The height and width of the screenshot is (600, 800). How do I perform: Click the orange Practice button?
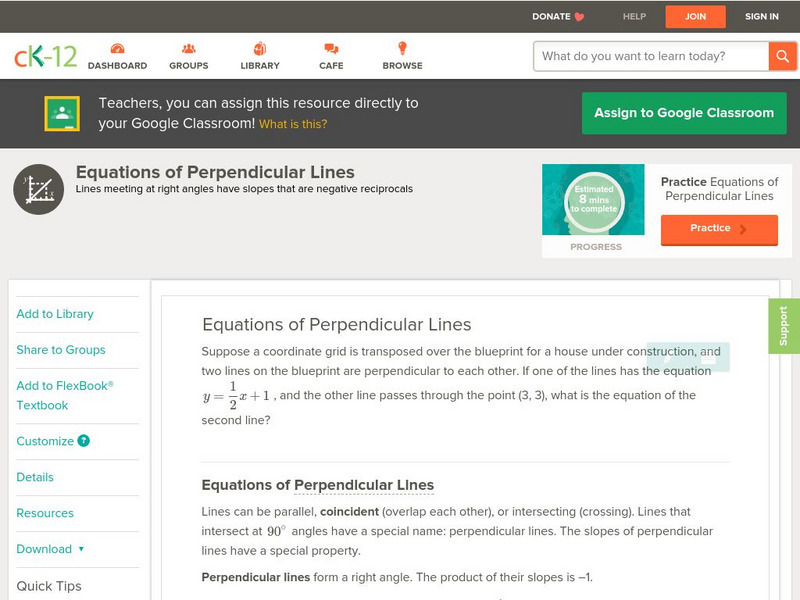(718, 229)
